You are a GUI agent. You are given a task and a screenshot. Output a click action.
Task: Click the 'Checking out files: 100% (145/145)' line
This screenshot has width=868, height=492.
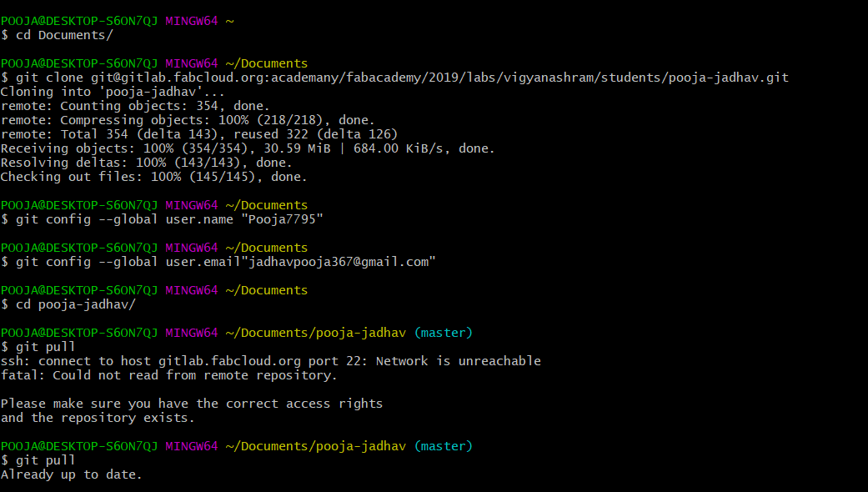click(x=154, y=177)
